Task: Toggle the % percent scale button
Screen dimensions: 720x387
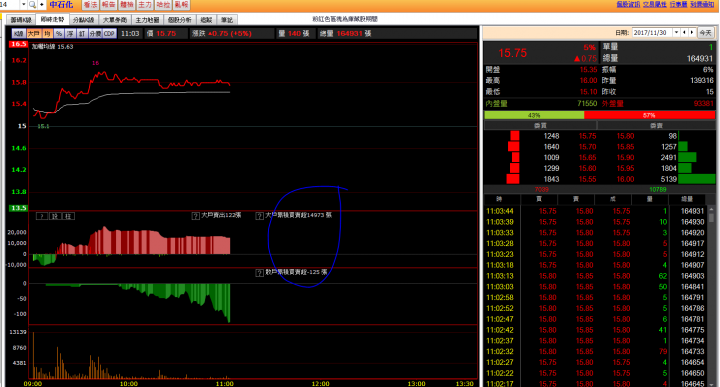Action: [x=59, y=34]
